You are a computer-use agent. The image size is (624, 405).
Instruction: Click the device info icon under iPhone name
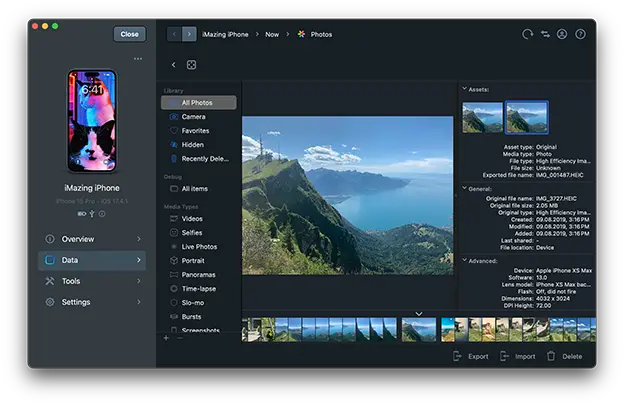click(102, 214)
